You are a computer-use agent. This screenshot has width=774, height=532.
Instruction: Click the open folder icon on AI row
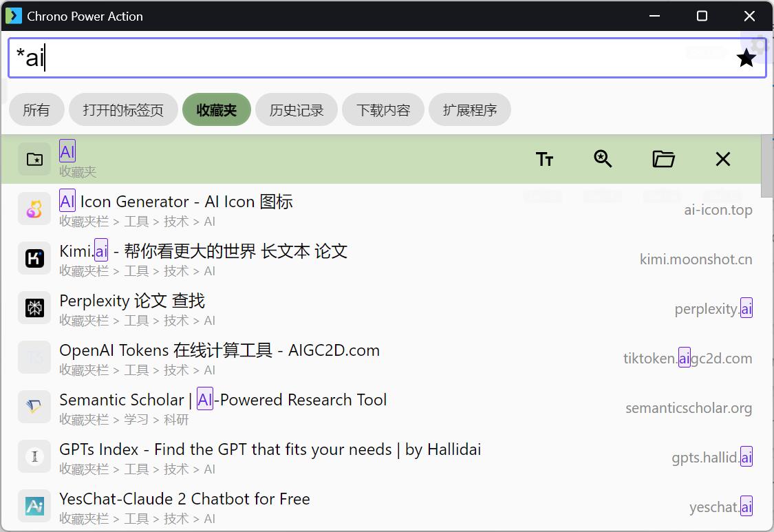coord(663,160)
